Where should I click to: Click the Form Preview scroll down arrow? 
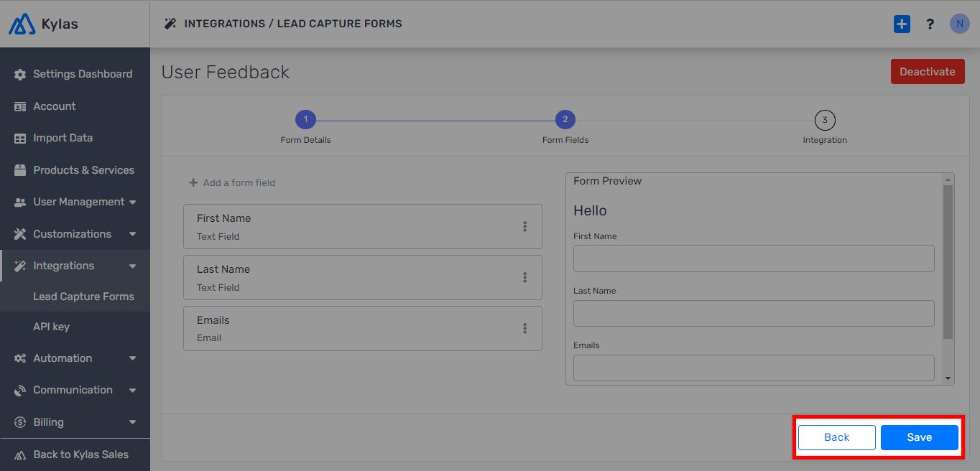point(948,378)
